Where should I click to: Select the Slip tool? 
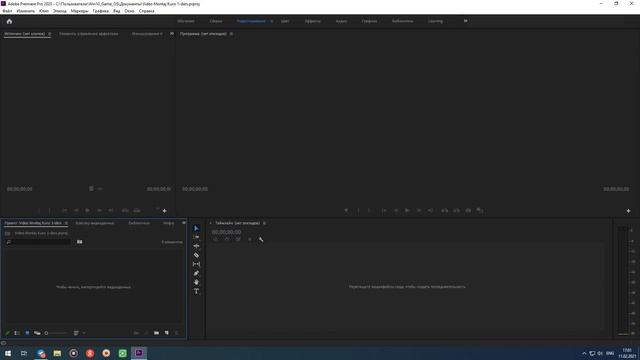click(196, 264)
